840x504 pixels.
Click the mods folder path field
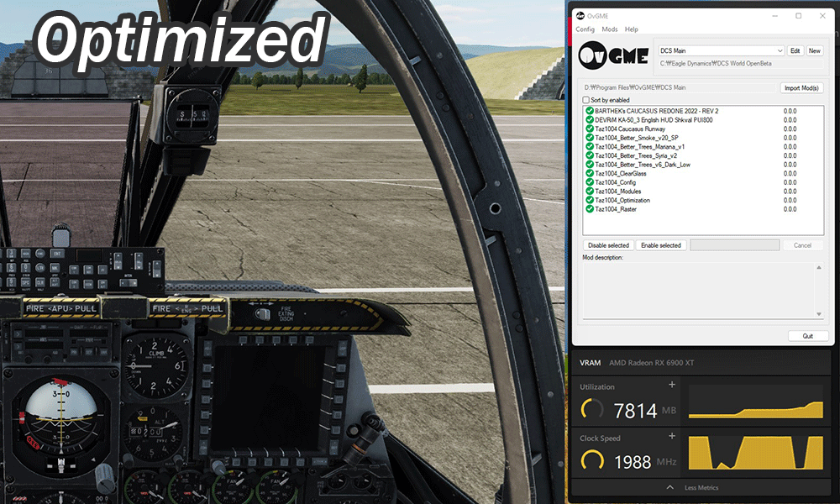[x=680, y=88]
